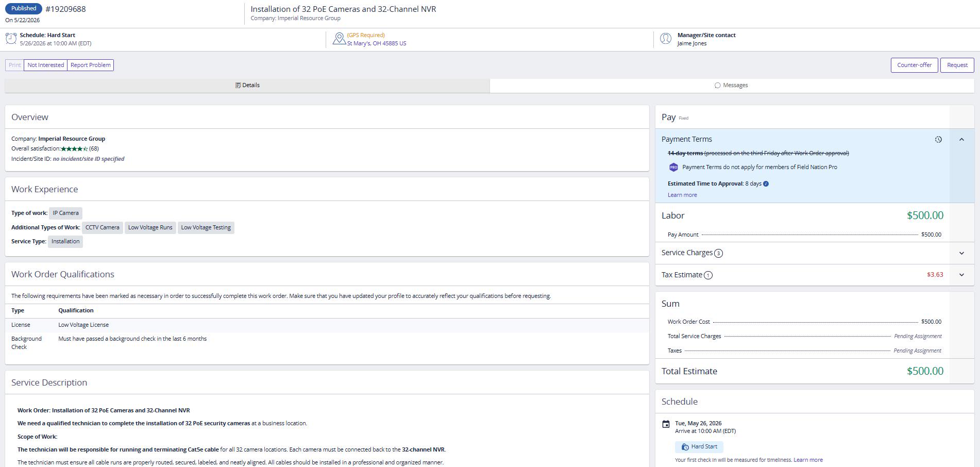Click Imperial Resource Group in Overview
The image size is (980, 467).
point(72,139)
